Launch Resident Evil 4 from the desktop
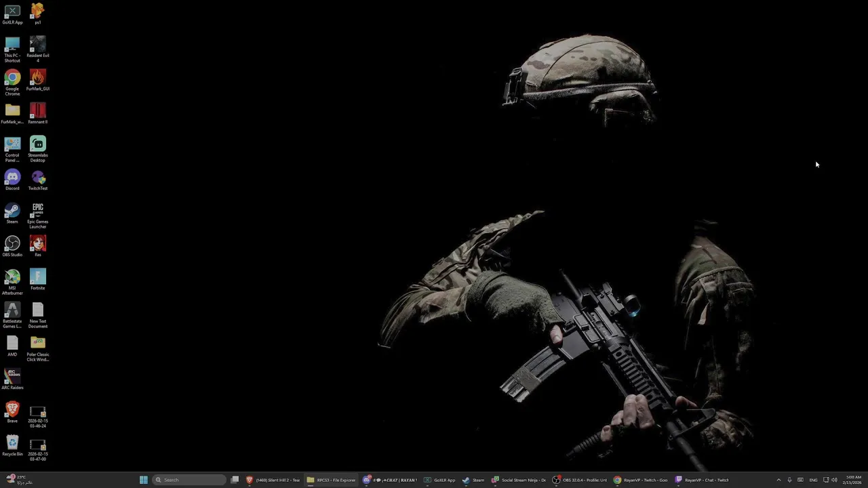 coord(38,50)
